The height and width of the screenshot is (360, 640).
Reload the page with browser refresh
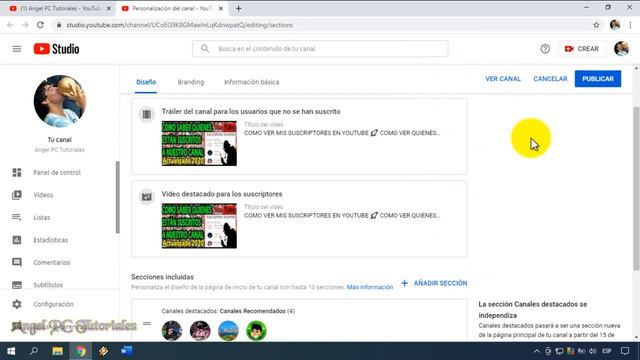point(40,25)
